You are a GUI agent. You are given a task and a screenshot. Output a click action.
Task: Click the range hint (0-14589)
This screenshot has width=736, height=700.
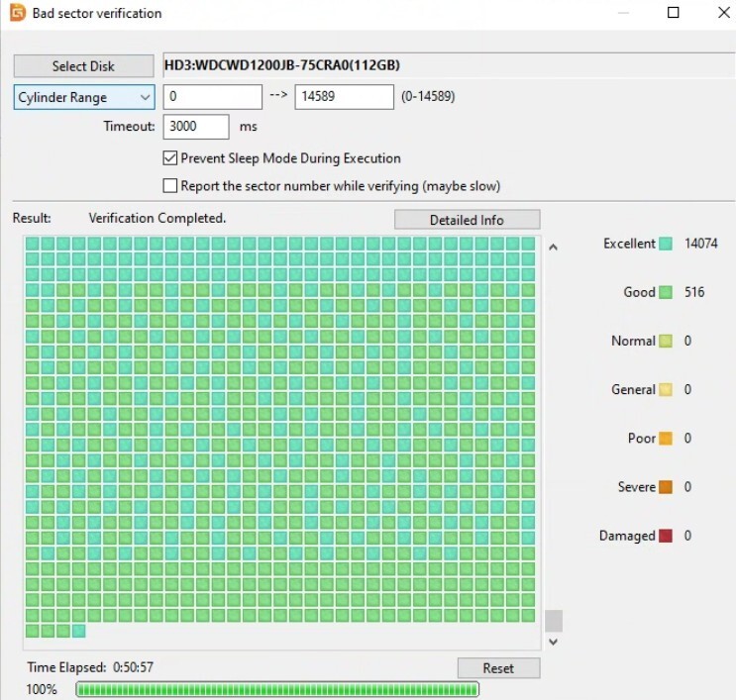pos(428,97)
